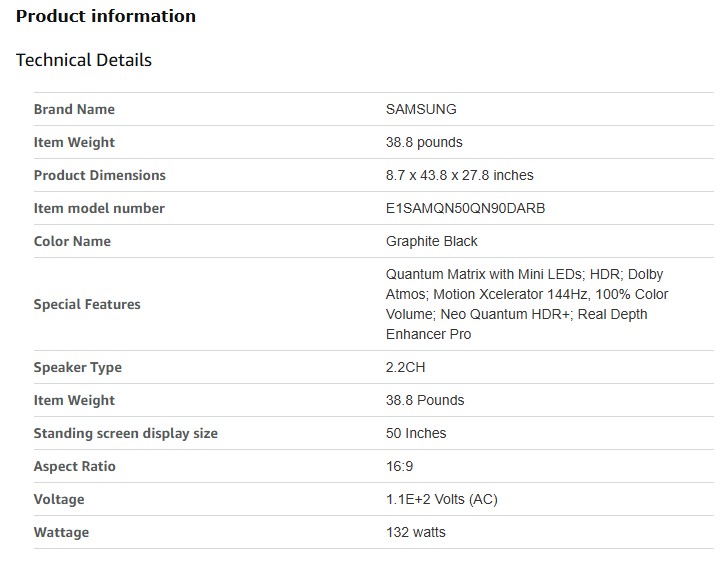The height and width of the screenshot is (562, 720).
Task: Select the Graphite Black value
Action: [x=432, y=241]
